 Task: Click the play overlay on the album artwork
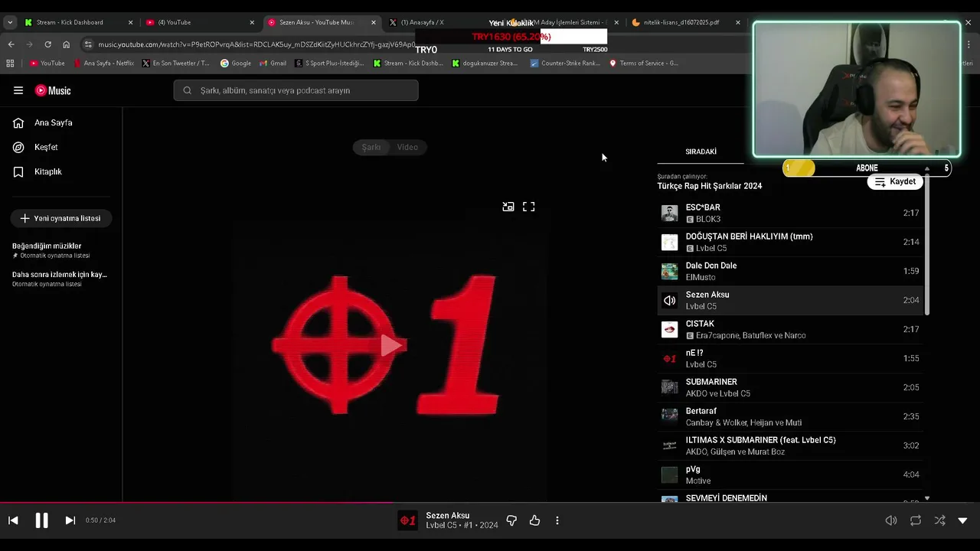click(x=390, y=345)
